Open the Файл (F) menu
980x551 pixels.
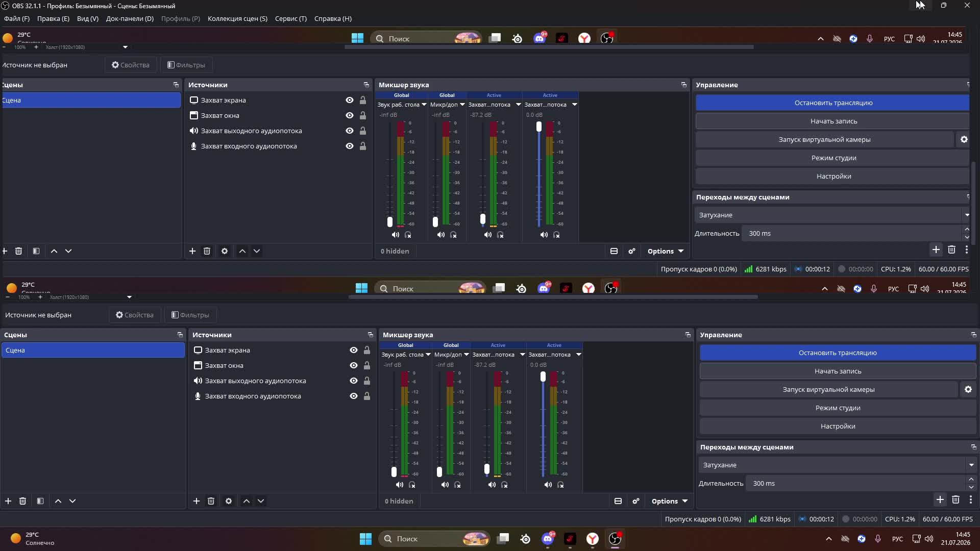(17, 18)
